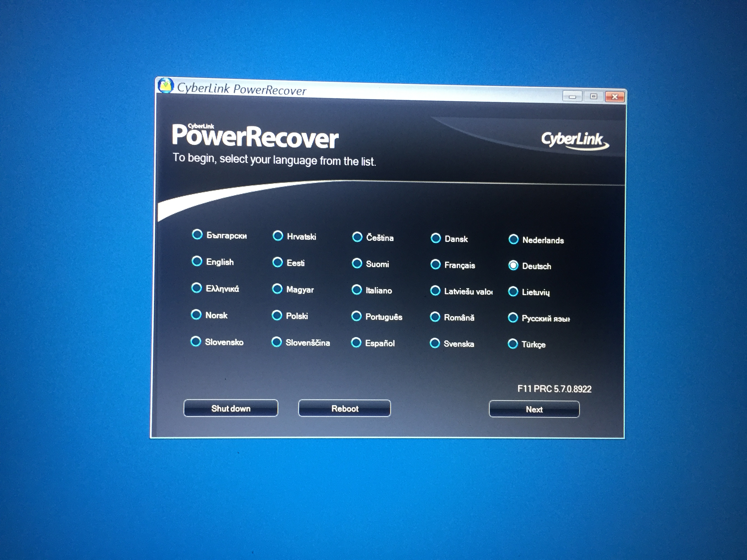
Task: Select the Magyar option
Action: click(277, 289)
